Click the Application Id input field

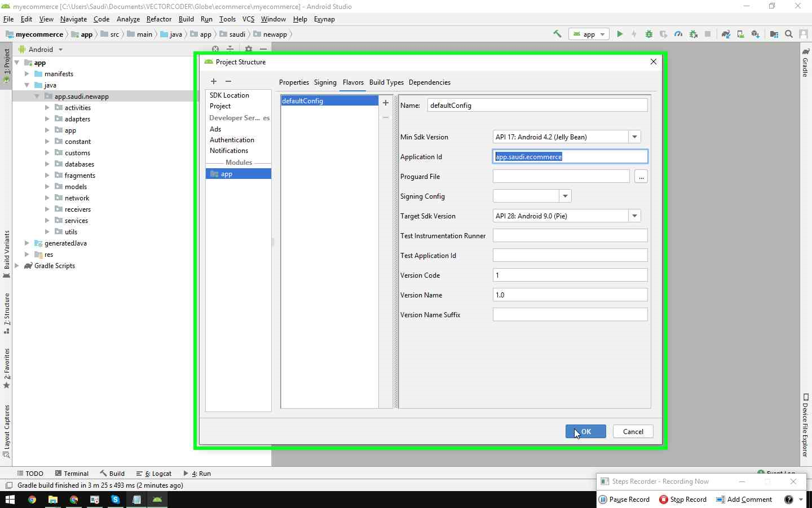coord(570,156)
